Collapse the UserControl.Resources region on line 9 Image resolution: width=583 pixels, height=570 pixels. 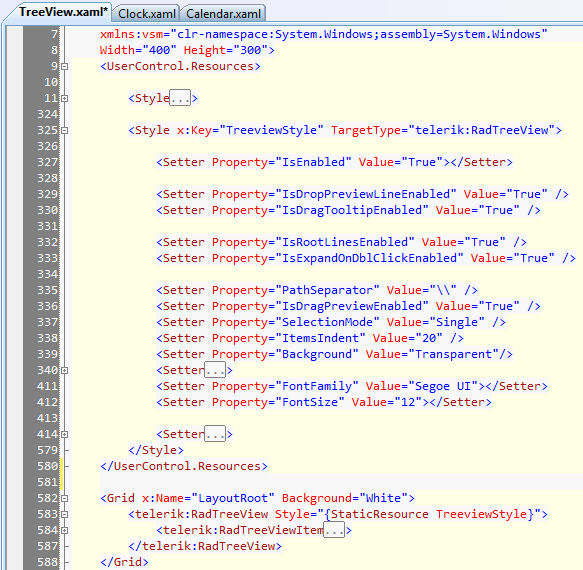click(x=65, y=67)
